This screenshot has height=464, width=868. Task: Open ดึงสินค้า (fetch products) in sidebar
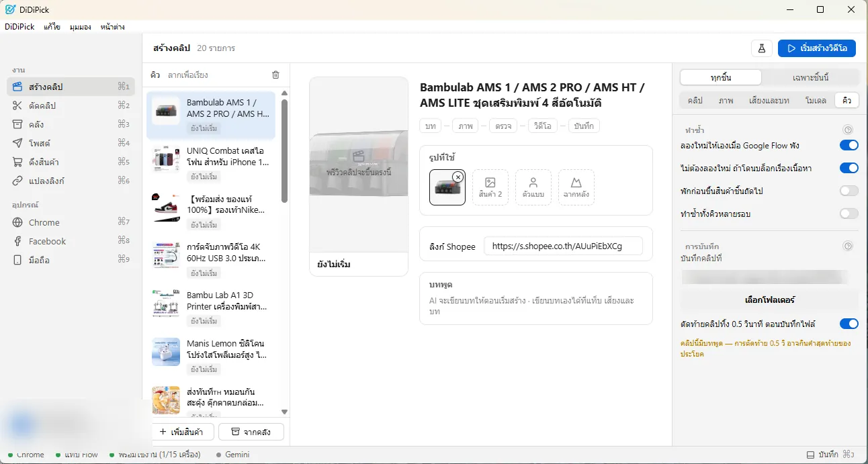click(71, 162)
